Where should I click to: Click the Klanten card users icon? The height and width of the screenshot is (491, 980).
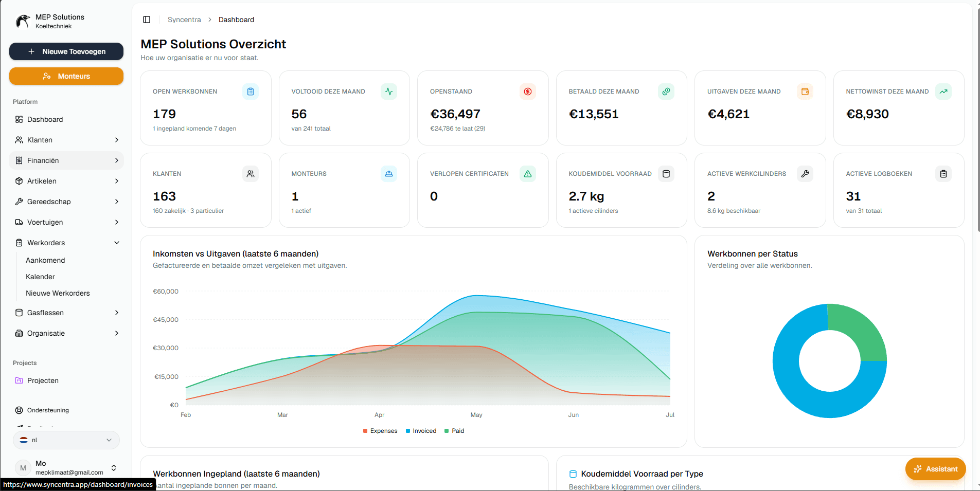click(251, 174)
